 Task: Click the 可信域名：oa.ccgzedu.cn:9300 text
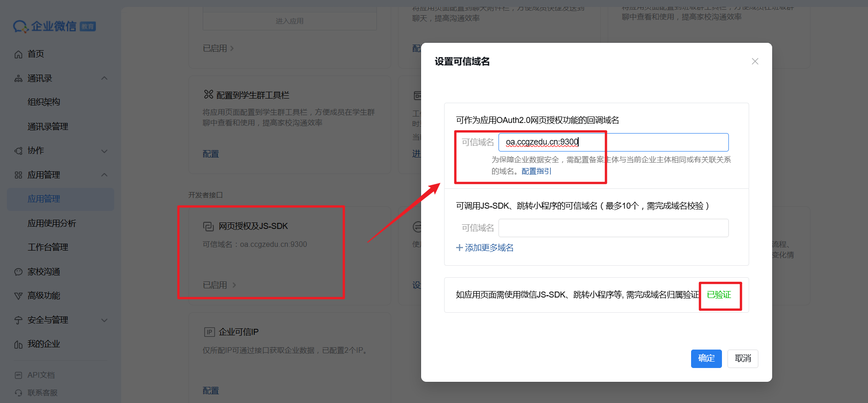(x=255, y=245)
